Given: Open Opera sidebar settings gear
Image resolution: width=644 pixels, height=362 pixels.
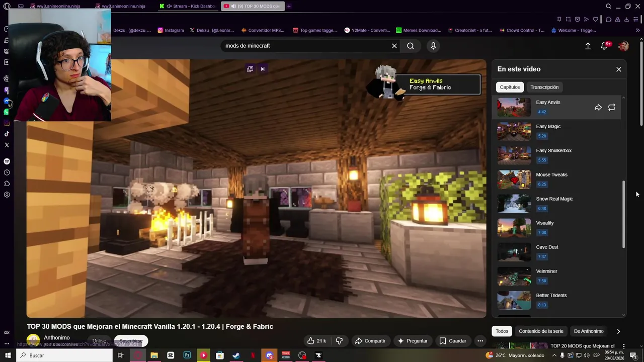Looking at the screenshot, I should [7, 195].
